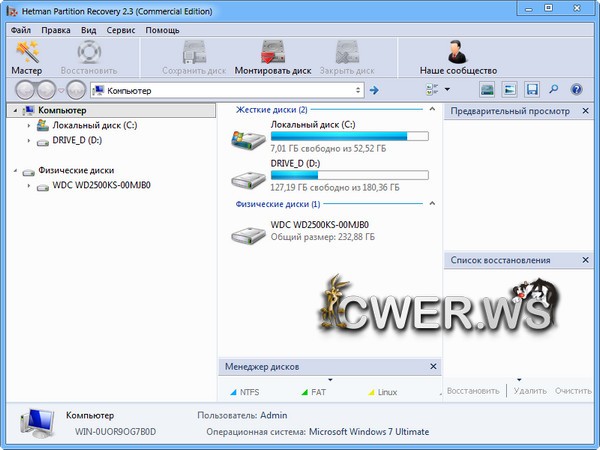Close the Предварительный просмотр panel
The width and height of the screenshot is (600, 450).
[591, 111]
